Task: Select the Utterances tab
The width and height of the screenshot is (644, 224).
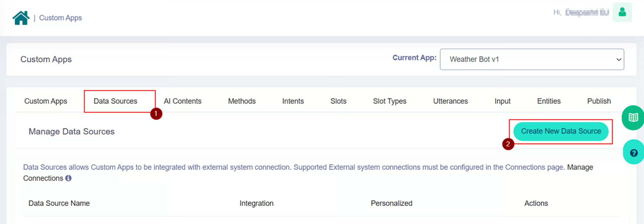Action: tap(450, 101)
